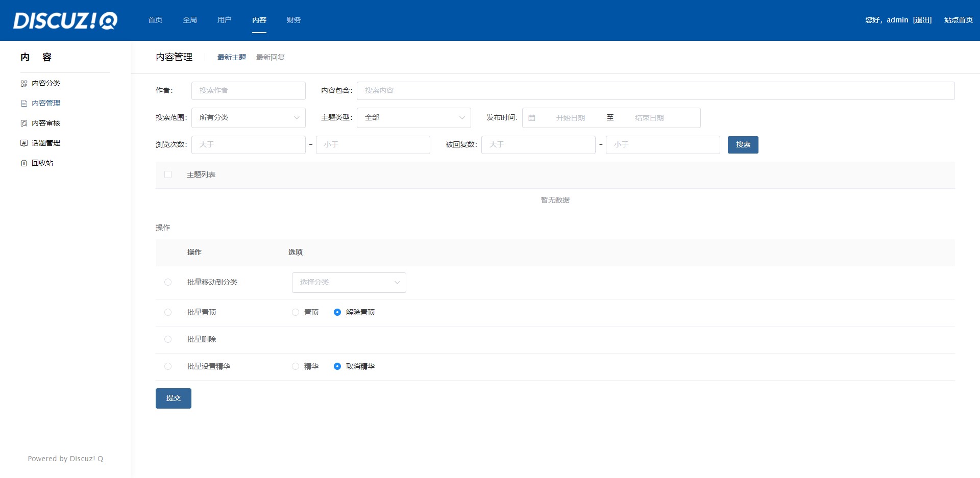This screenshot has height=478, width=980.
Task: Select the 批量置顶 operation radio
Action: click(168, 312)
